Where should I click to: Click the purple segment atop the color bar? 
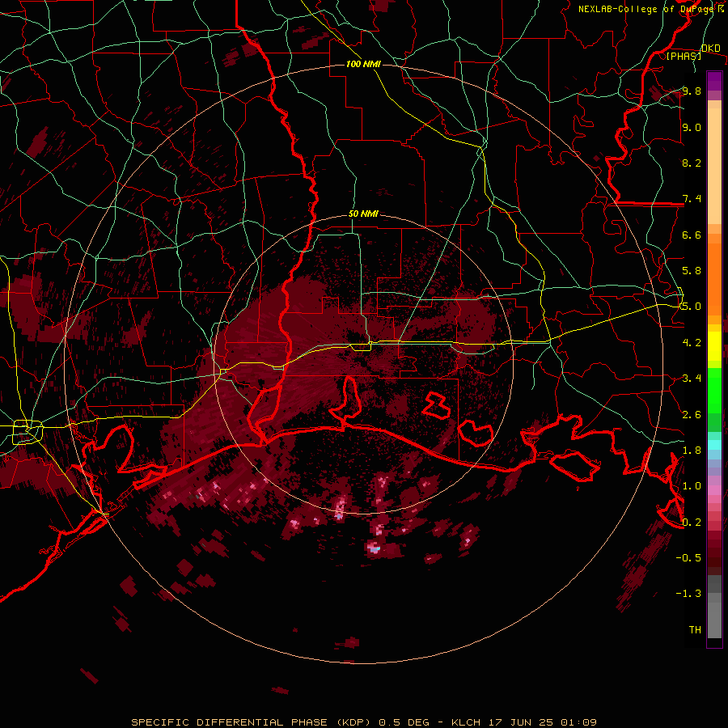[714, 81]
